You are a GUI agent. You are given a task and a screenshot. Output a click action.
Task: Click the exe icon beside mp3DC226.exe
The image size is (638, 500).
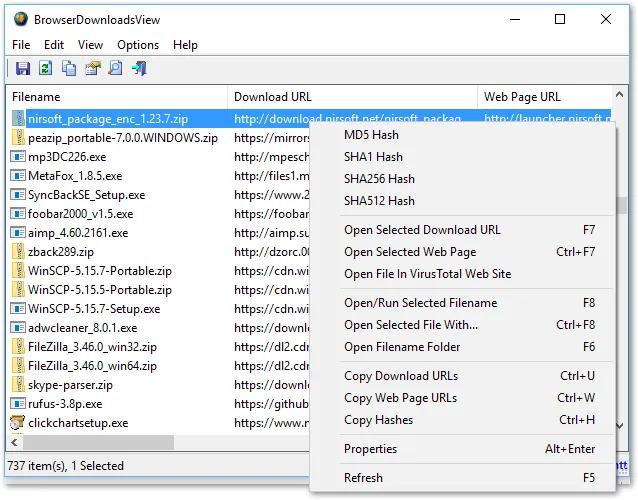(17, 157)
